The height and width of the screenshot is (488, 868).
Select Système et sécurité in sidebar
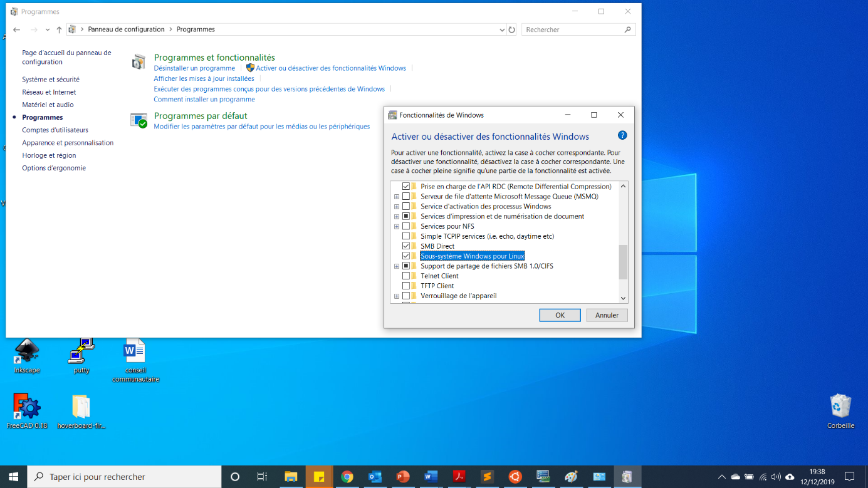[51, 80]
